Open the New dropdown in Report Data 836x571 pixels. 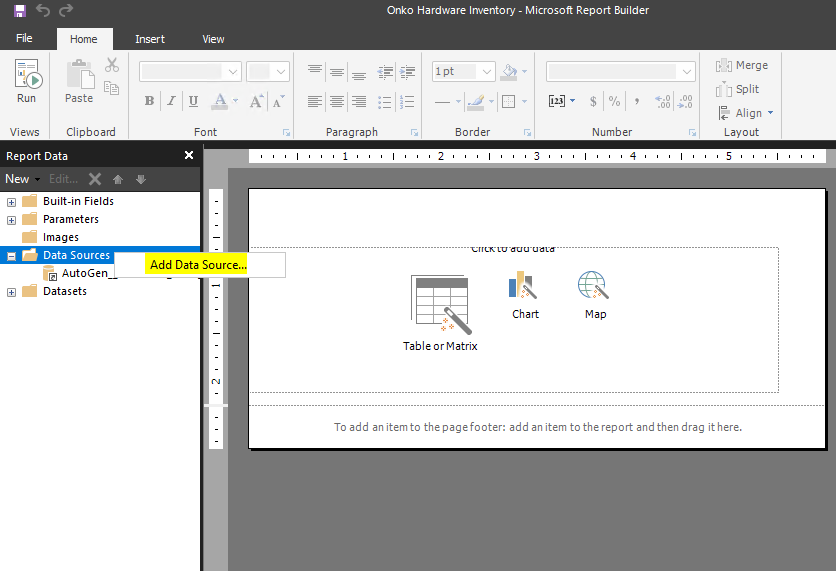22,179
